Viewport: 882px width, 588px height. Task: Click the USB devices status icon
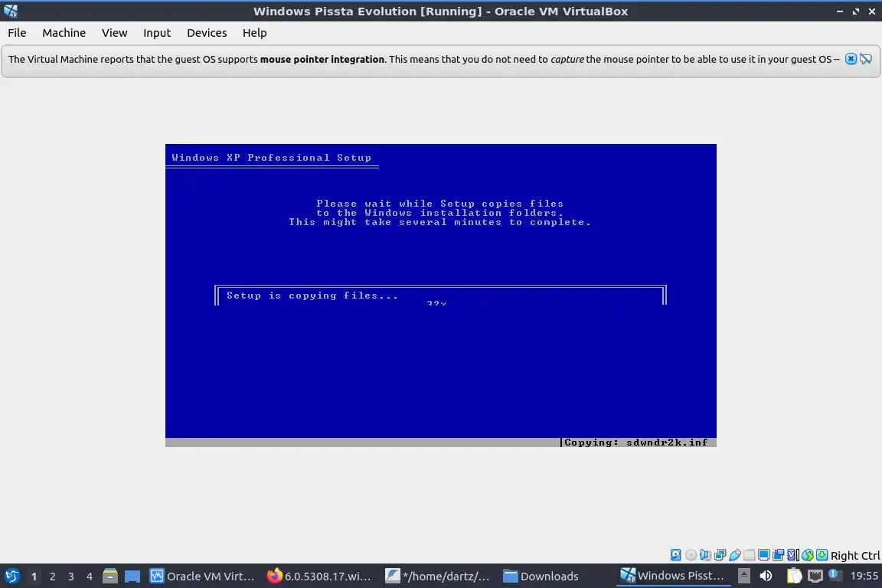(735, 555)
